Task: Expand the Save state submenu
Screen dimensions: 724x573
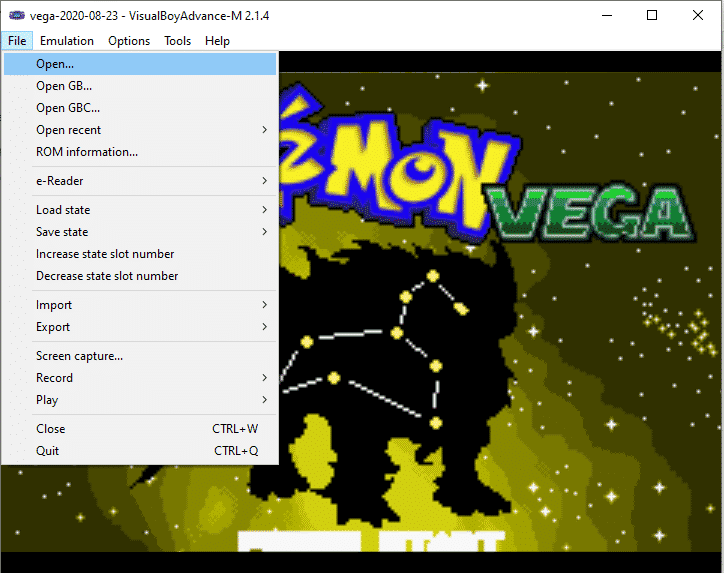Action: (140, 232)
